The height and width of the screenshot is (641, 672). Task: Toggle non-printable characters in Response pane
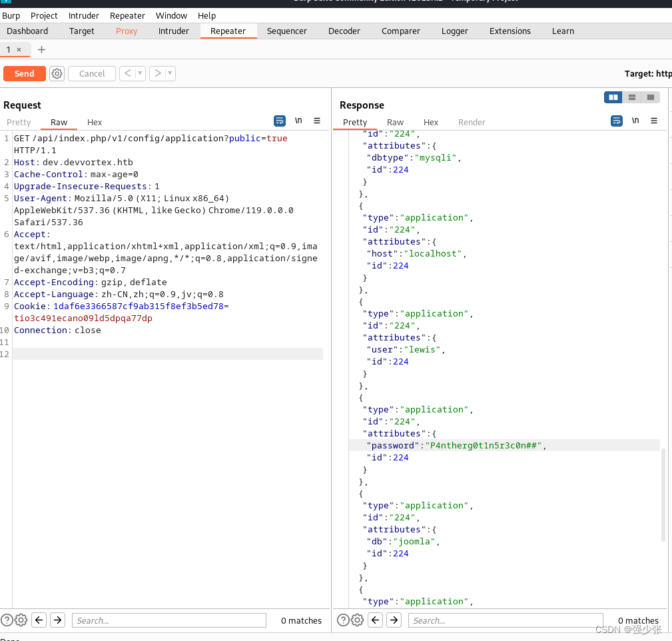pyautogui.click(x=635, y=121)
